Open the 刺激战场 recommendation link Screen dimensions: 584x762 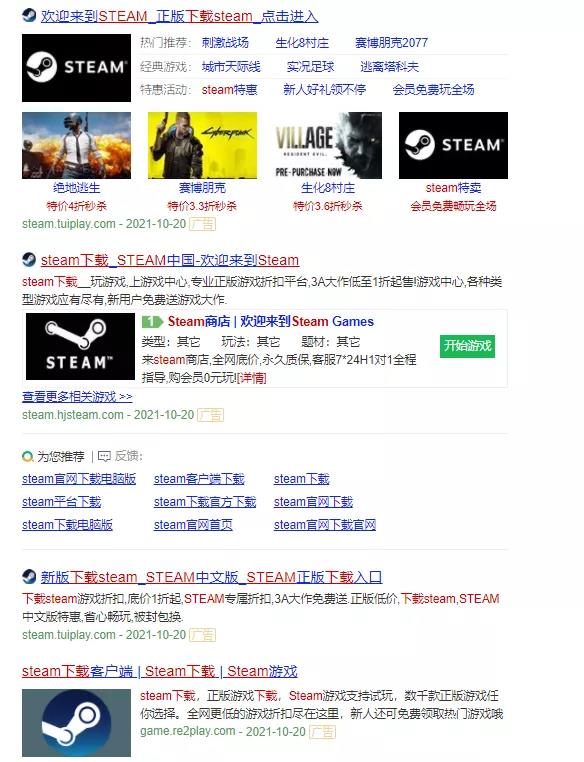pyautogui.click(x=225, y=43)
